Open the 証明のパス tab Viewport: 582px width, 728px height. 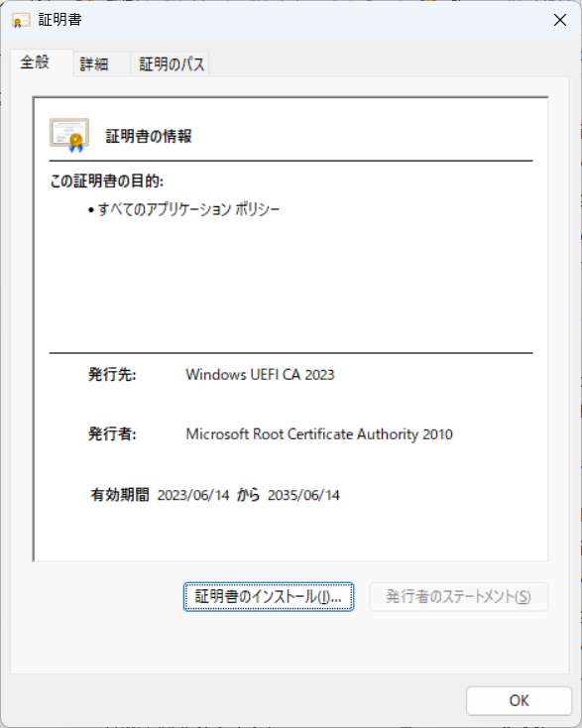[170, 63]
